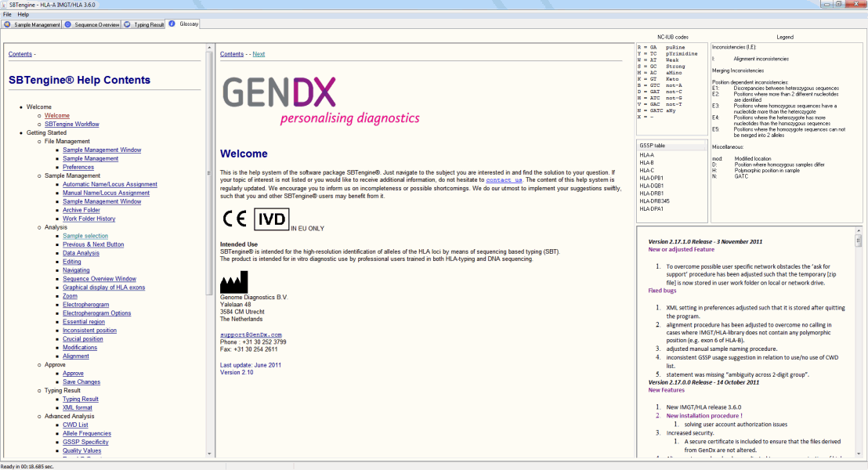This screenshot has height=470, width=868.
Task: Open the Alignment link
Action: [76, 356]
